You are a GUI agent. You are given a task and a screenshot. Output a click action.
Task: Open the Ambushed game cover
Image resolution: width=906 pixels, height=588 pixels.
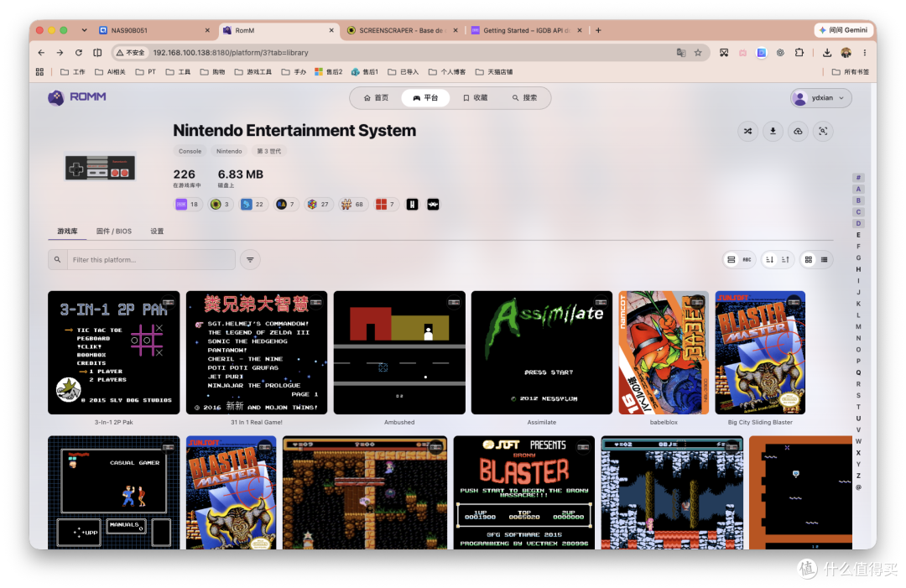[399, 352]
